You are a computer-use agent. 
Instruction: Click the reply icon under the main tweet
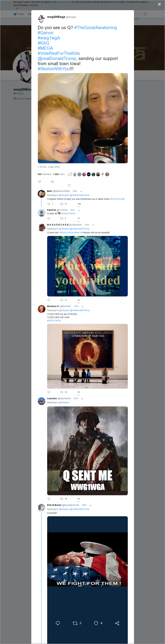click(39, 181)
